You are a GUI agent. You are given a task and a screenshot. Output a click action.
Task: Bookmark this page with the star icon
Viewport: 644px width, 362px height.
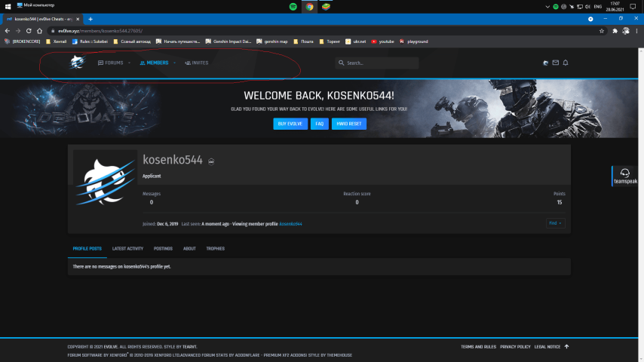tap(602, 31)
